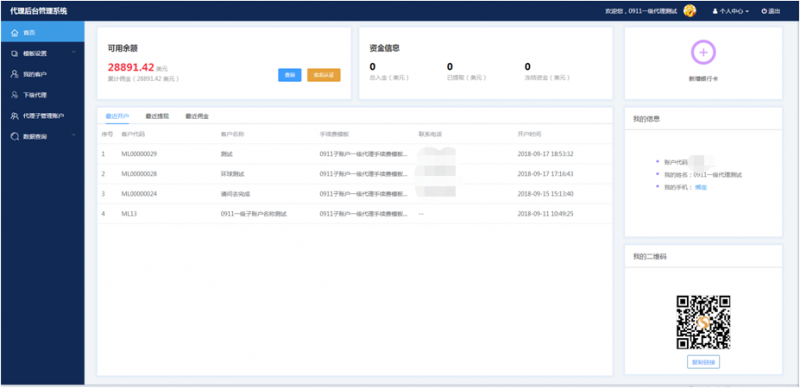Click open time 2018-09-11 10:49:25

545,214
